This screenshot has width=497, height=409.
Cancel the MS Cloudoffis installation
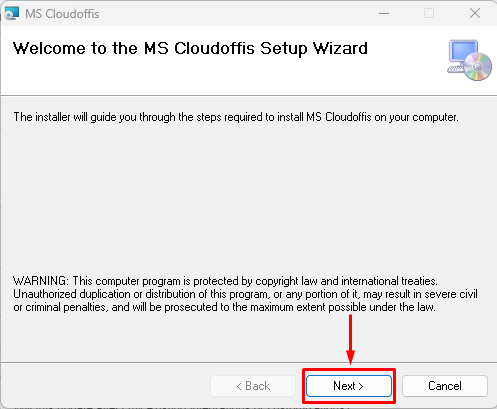445,386
